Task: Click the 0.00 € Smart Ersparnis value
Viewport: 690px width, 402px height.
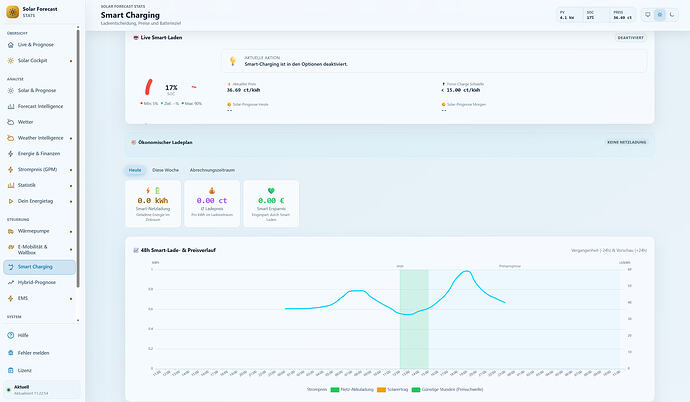Action: [271, 201]
